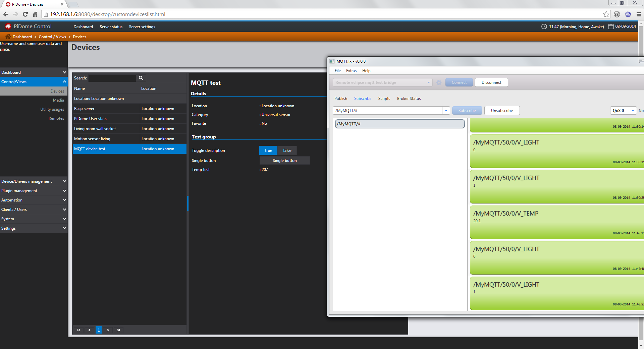Viewport: 644px width, 349px height.
Task: Go to previous page of device list
Action: tap(89, 330)
